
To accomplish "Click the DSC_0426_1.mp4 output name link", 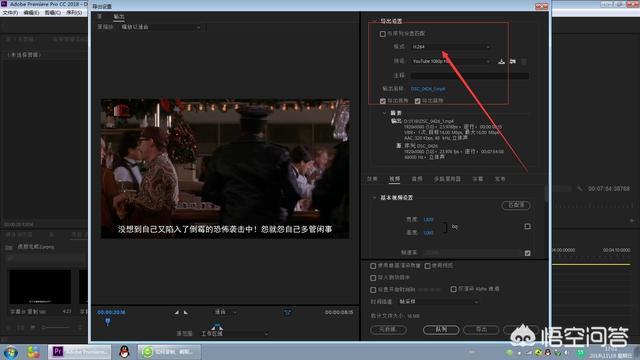I will pos(428,89).
